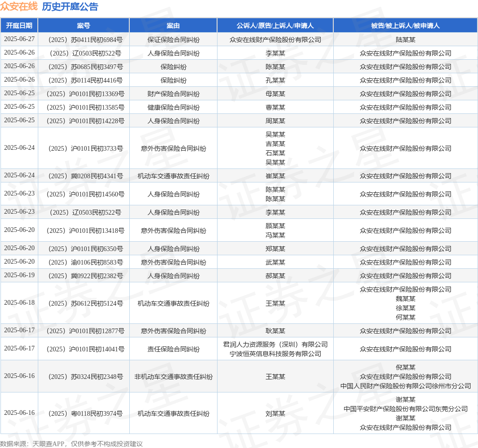Click 保证保险合同纠纷 cause cell
This screenshot has height=448, width=478.
point(174,40)
